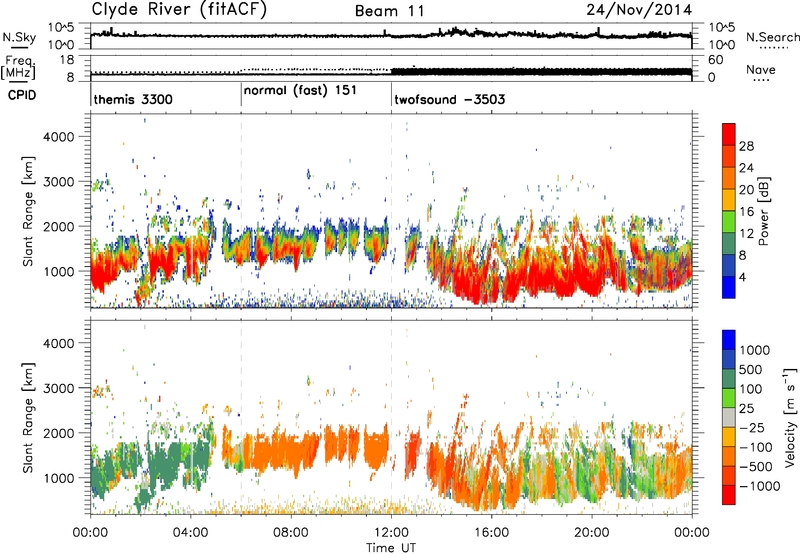Image resolution: width=800 pixels, height=554 pixels.
Task: Click the noise trace in the top sky-noise panel
Action: [391, 35]
